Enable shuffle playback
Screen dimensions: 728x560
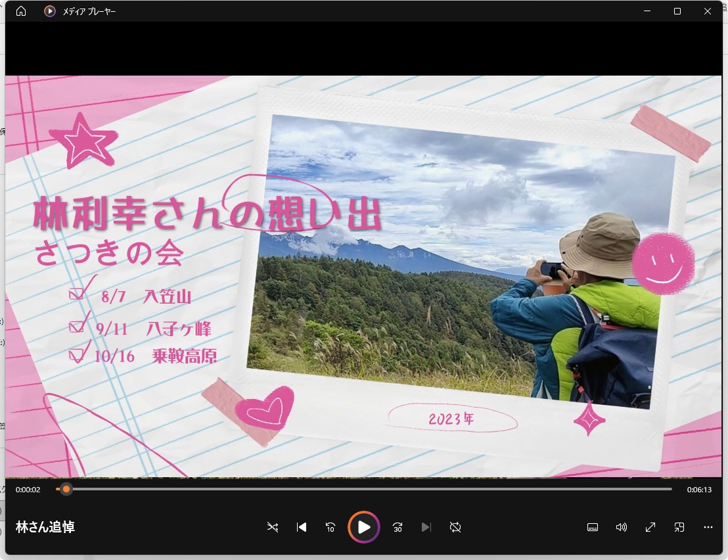coord(272,527)
